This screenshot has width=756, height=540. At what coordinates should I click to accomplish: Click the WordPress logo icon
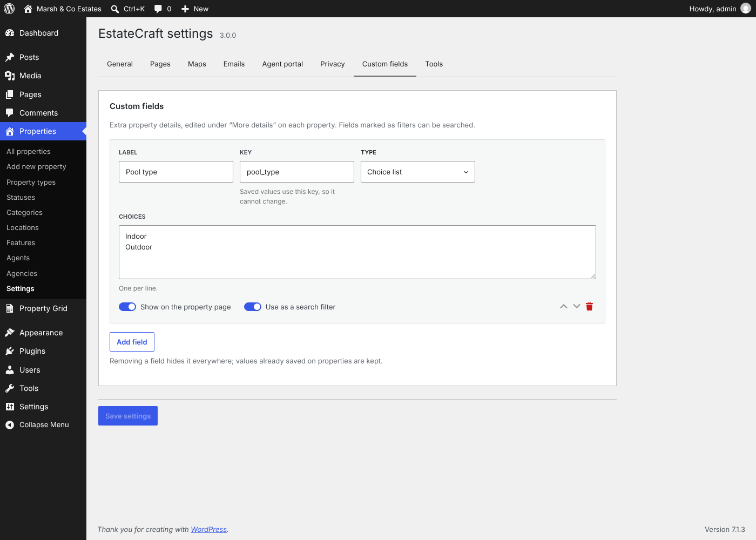coord(9,9)
